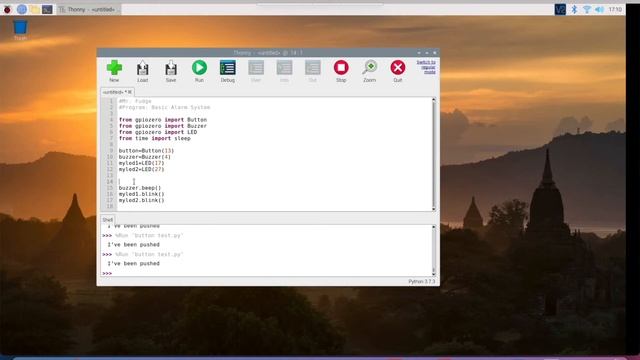The width and height of the screenshot is (640, 360).
Task: Click editor scrollbar up arrow
Action: coord(433,100)
